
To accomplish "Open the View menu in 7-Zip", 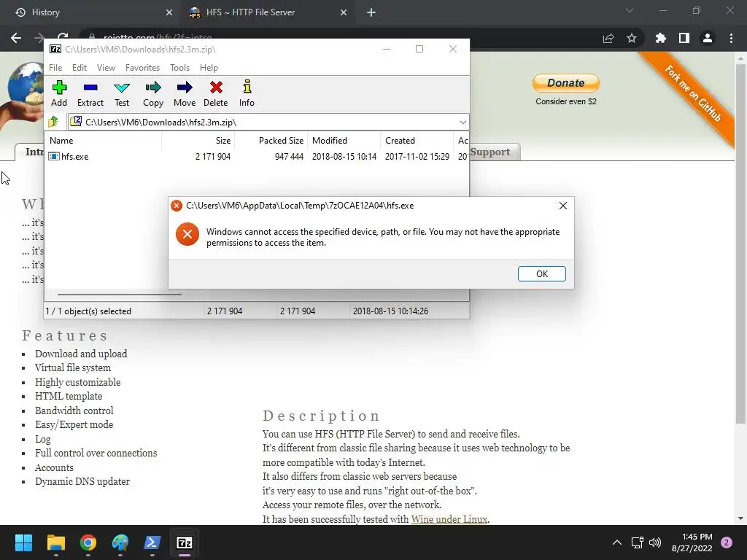I will click(x=106, y=68).
